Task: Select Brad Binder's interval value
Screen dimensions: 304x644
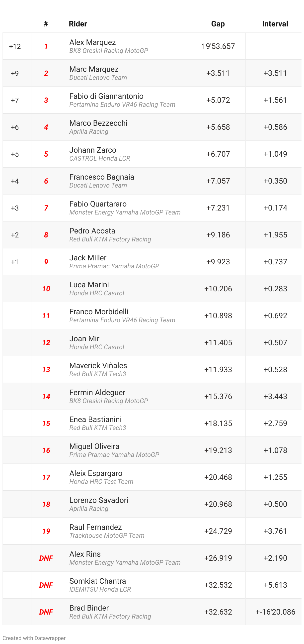Action: [275, 612]
